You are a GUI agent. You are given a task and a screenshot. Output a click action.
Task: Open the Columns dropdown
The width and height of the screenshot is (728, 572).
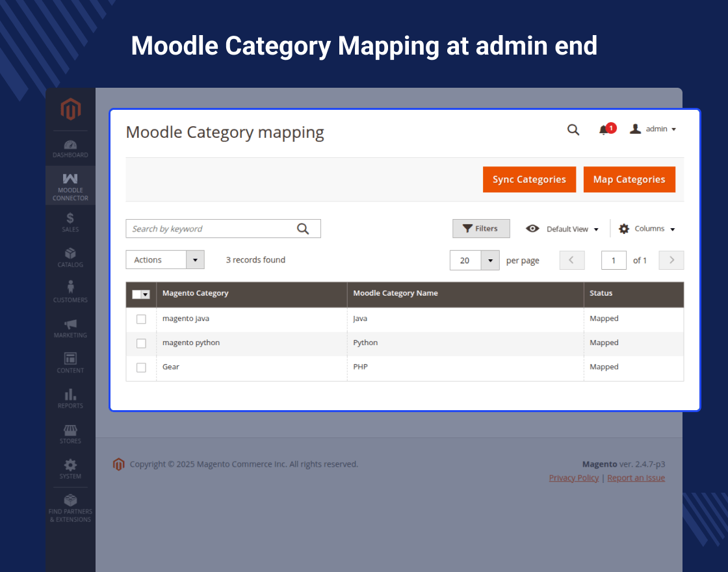(x=647, y=228)
